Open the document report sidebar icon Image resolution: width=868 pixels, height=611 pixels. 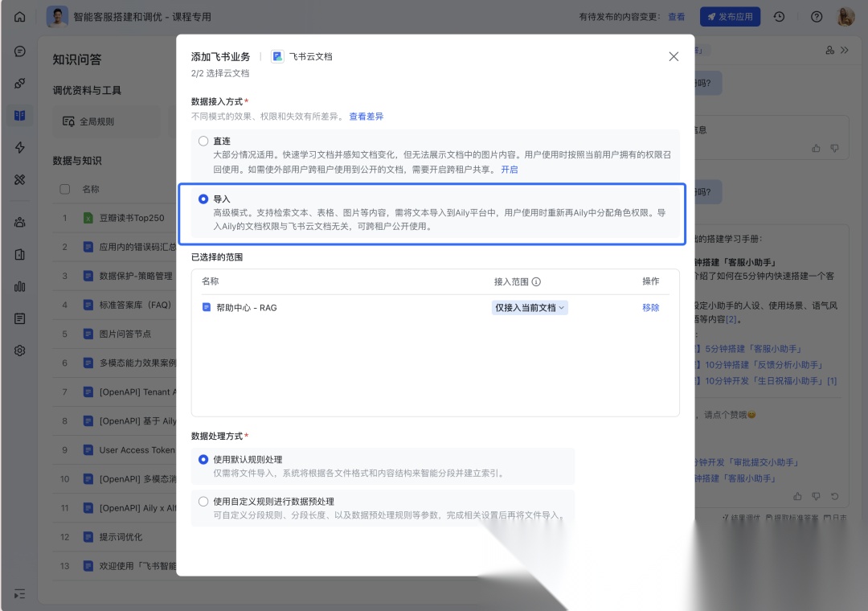[x=20, y=254]
